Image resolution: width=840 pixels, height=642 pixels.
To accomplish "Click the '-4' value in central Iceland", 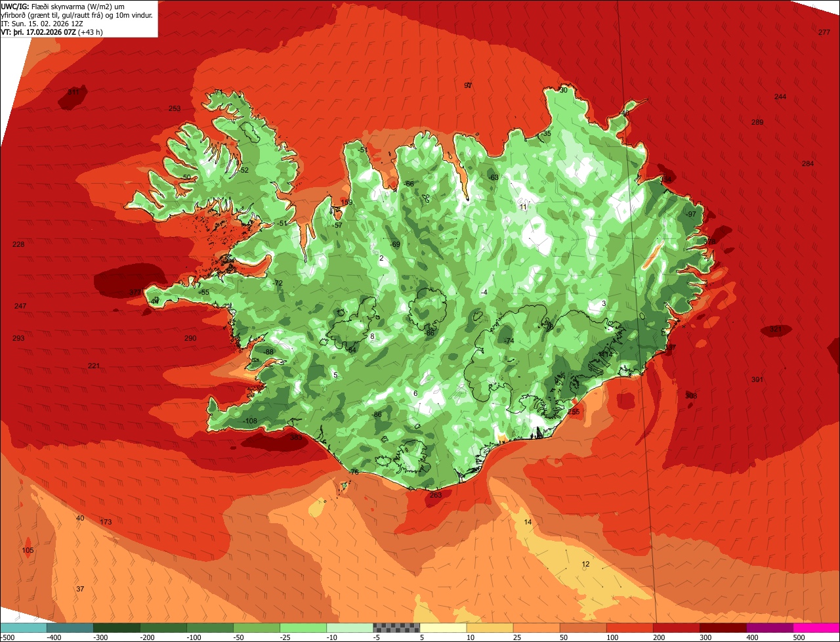I will [x=484, y=292].
